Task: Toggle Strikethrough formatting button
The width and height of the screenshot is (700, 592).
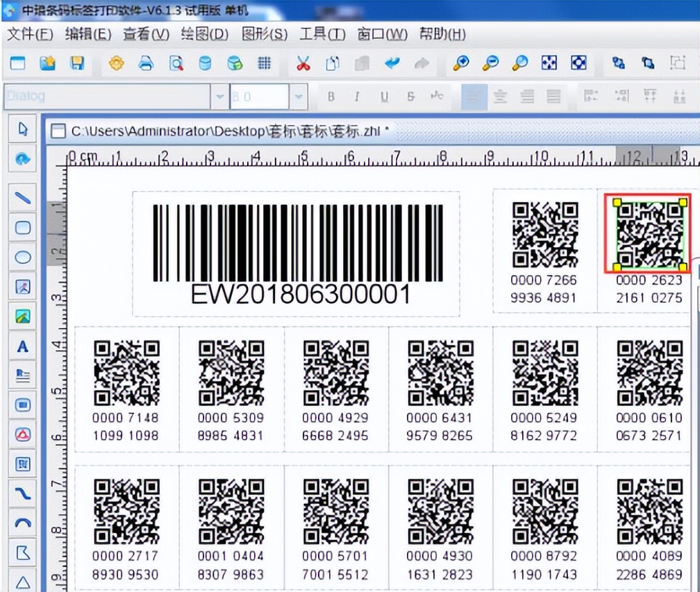Action: [x=410, y=96]
